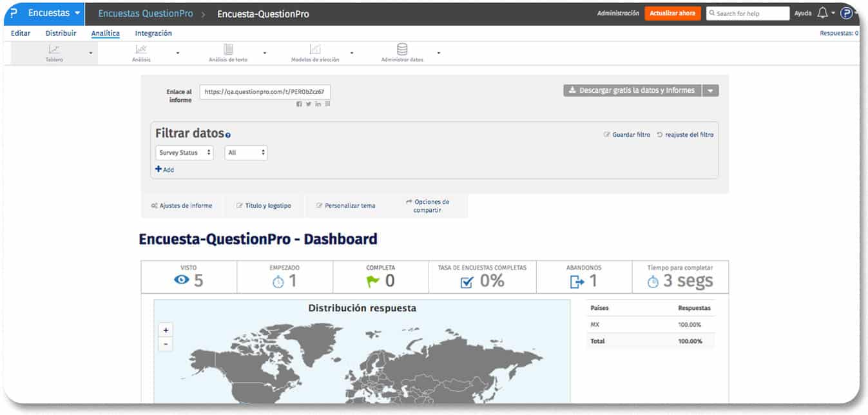Open Opciones de compartir tab
Viewport: 868px width, 415px height.
(428, 206)
